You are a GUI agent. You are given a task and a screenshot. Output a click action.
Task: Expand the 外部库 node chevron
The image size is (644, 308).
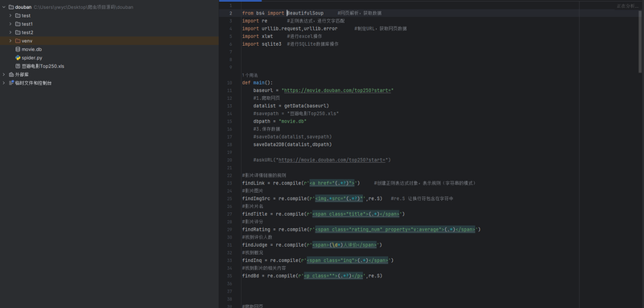click(4, 74)
